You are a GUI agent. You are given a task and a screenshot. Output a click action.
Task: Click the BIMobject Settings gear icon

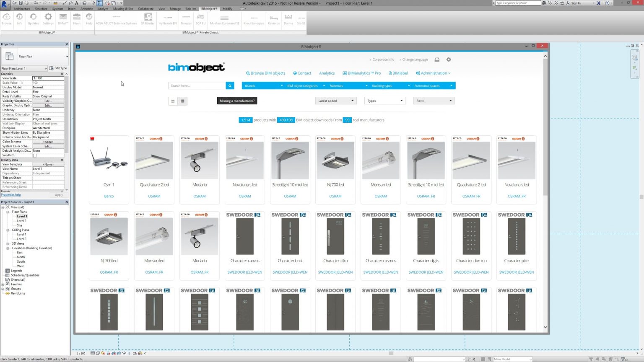pos(48,19)
